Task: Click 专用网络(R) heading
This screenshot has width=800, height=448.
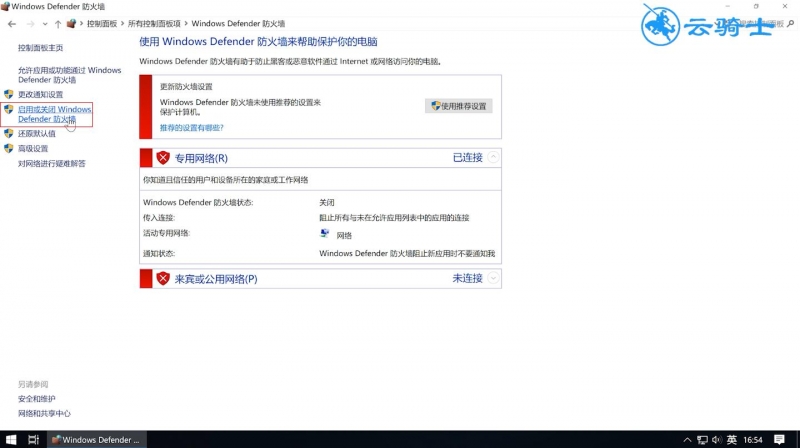Action: coord(201,158)
